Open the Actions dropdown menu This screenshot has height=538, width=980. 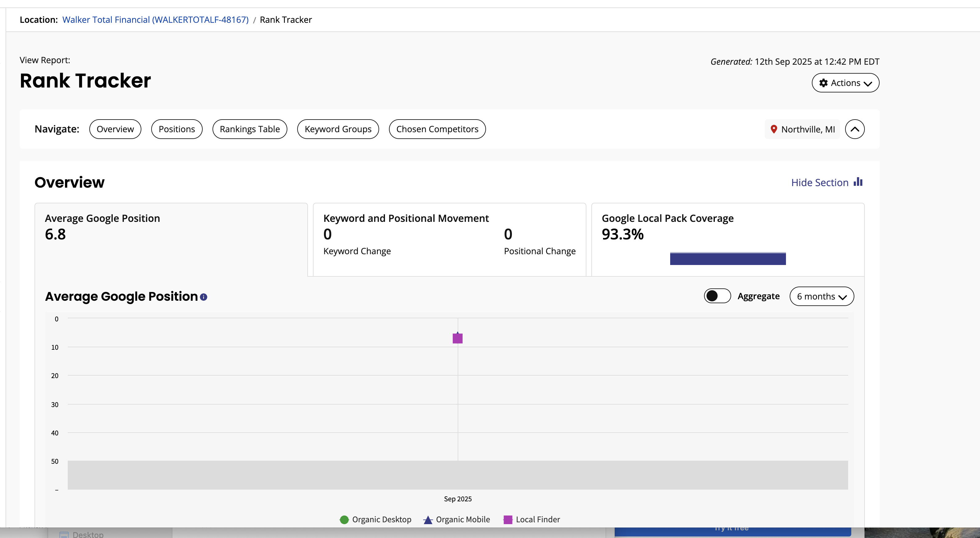[845, 83]
